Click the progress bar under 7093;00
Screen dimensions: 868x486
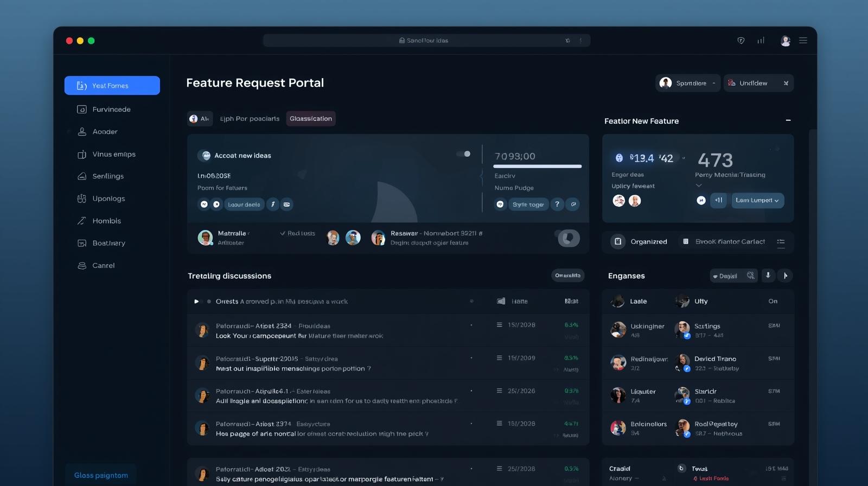tap(538, 166)
